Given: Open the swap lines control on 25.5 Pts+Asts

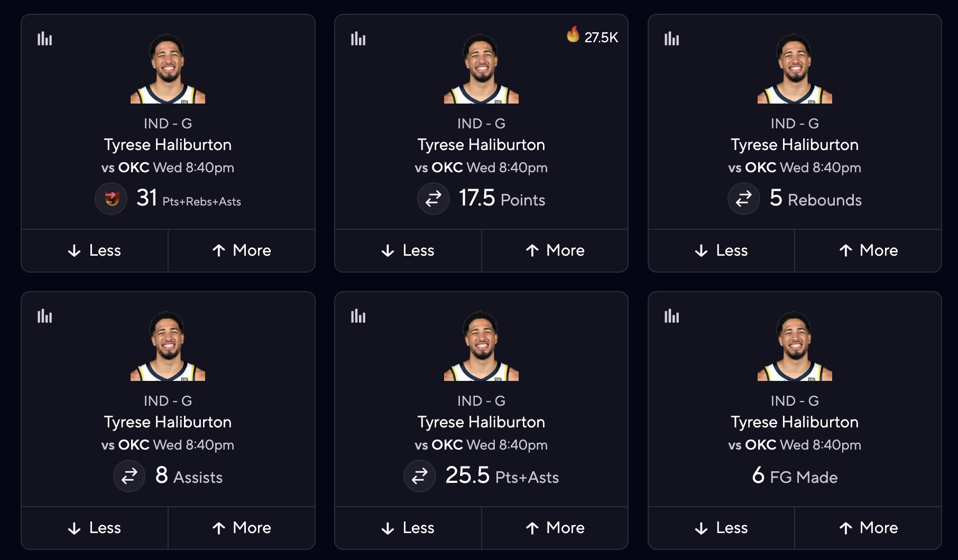Looking at the screenshot, I should point(420,476).
